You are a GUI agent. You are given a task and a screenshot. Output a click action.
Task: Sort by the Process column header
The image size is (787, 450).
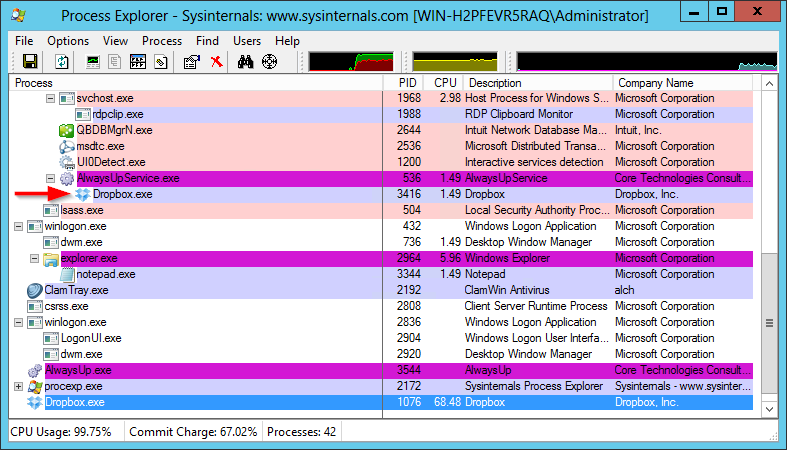(196, 83)
